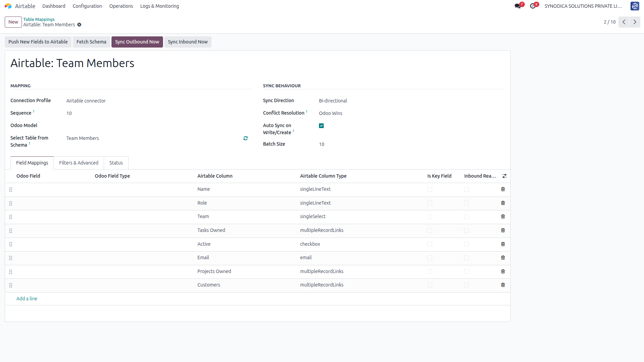
Task: Open the Dashboard menu
Action: [54, 6]
